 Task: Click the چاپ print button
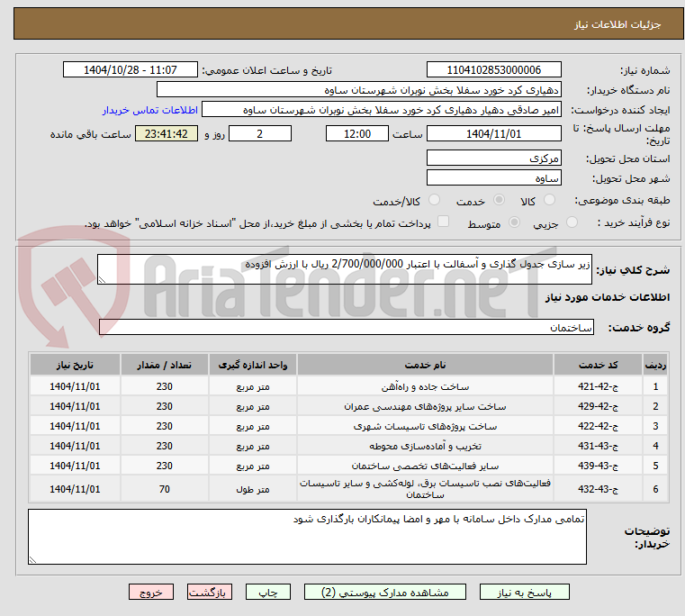268,593
